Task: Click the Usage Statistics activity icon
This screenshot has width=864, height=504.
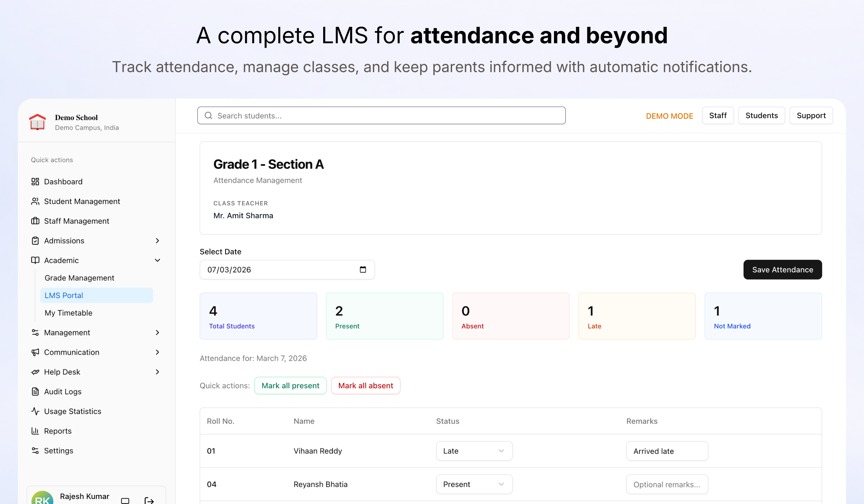Action: point(35,411)
